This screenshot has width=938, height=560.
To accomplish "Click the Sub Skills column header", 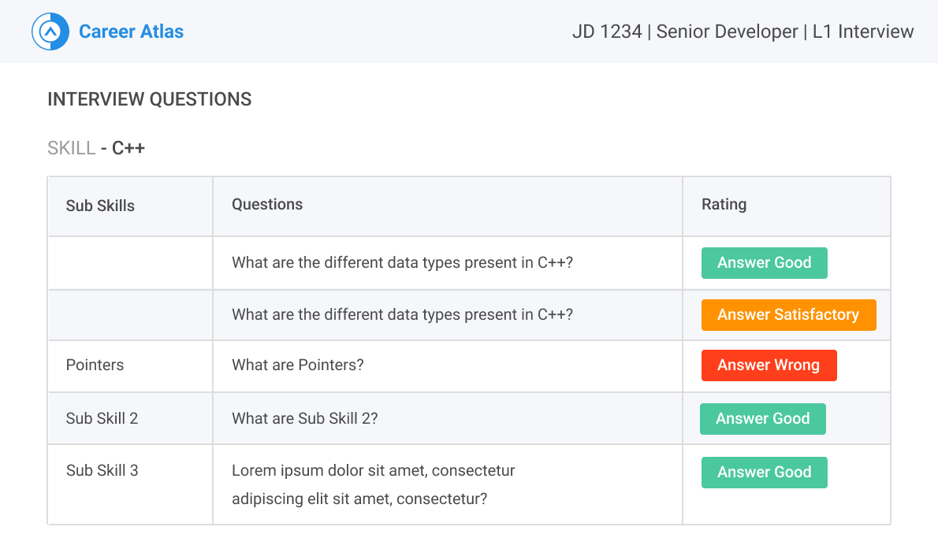I will tap(100, 206).
